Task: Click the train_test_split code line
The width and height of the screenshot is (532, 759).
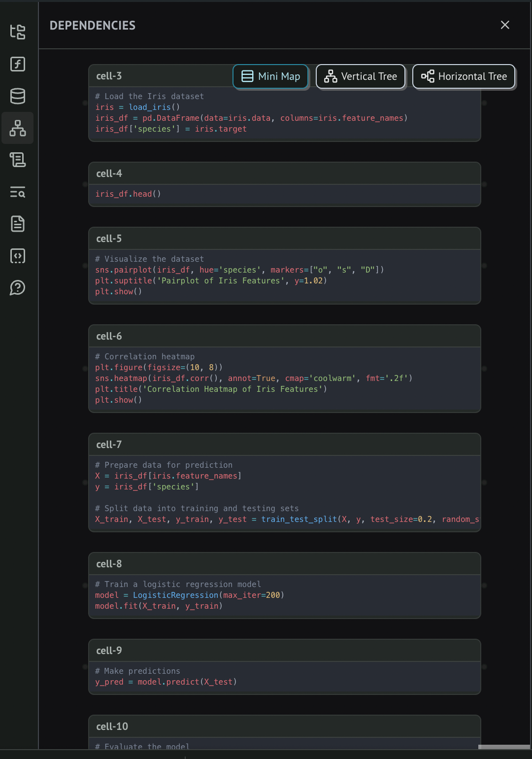Action: [x=287, y=519]
